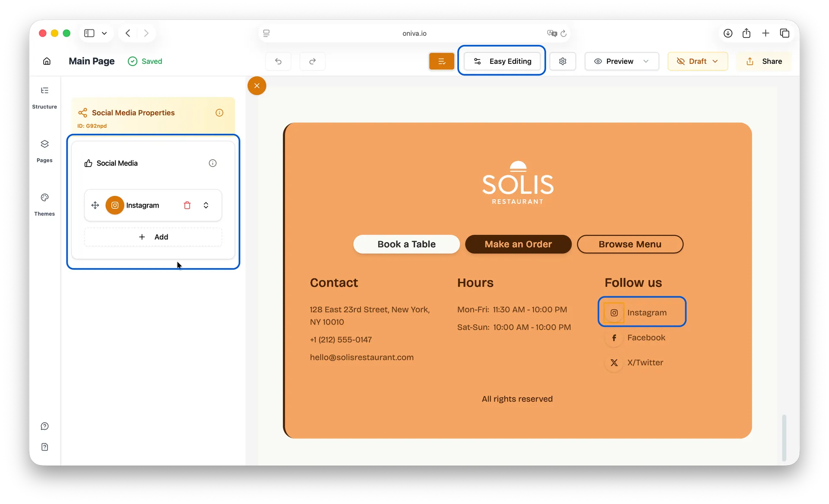
Task: Delete the Instagram entry with trash icon
Action: (x=187, y=205)
